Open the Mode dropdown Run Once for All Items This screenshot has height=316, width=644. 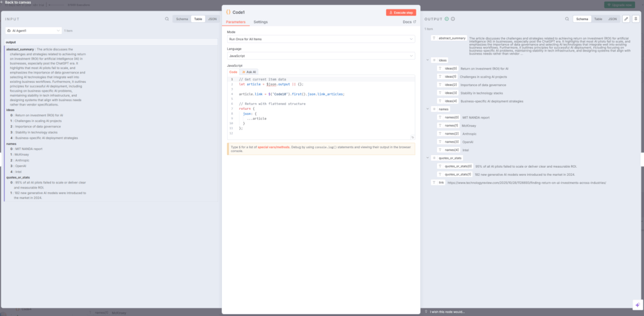[x=321, y=39]
